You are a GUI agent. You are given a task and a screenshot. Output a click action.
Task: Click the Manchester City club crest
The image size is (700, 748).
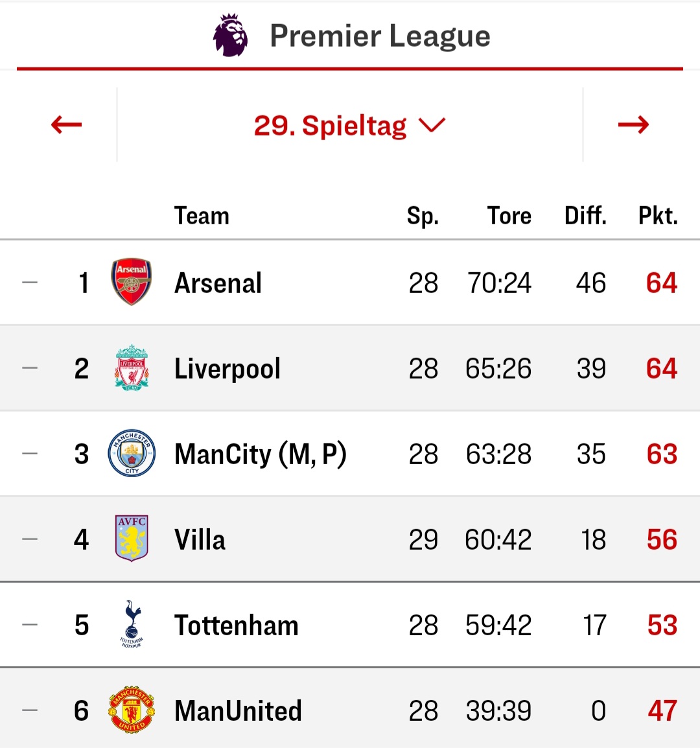click(132, 453)
